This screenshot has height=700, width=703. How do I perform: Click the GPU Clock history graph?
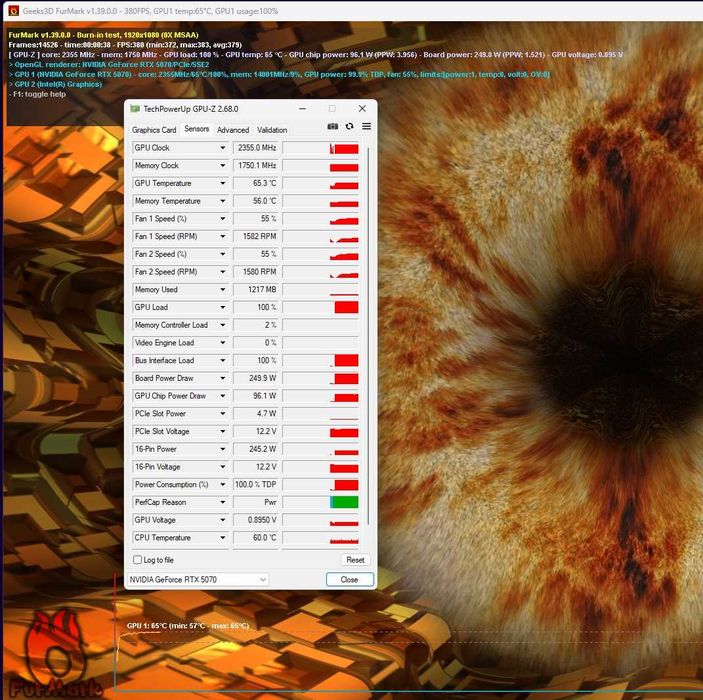coord(321,148)
